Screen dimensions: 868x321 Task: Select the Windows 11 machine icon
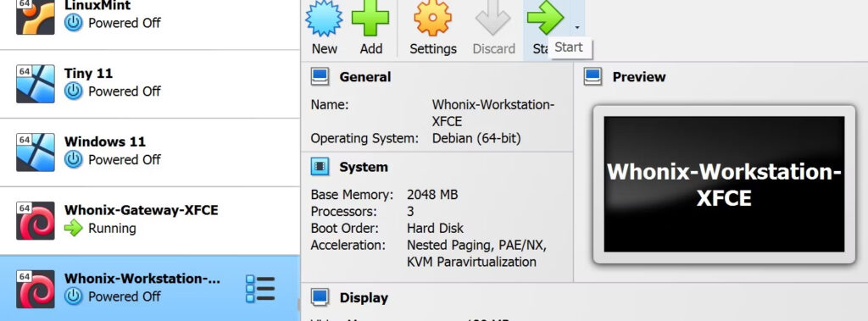pos(36,152)
